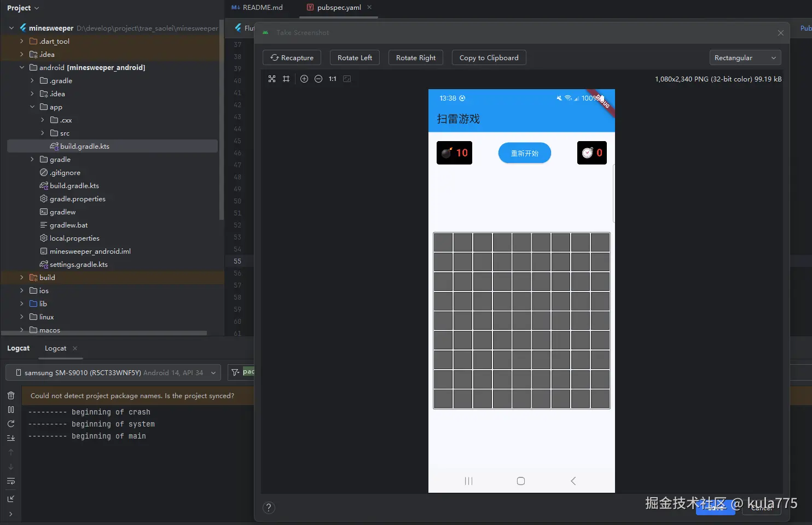Restart Logcat with the refresh icon

[x=11, y=424]
